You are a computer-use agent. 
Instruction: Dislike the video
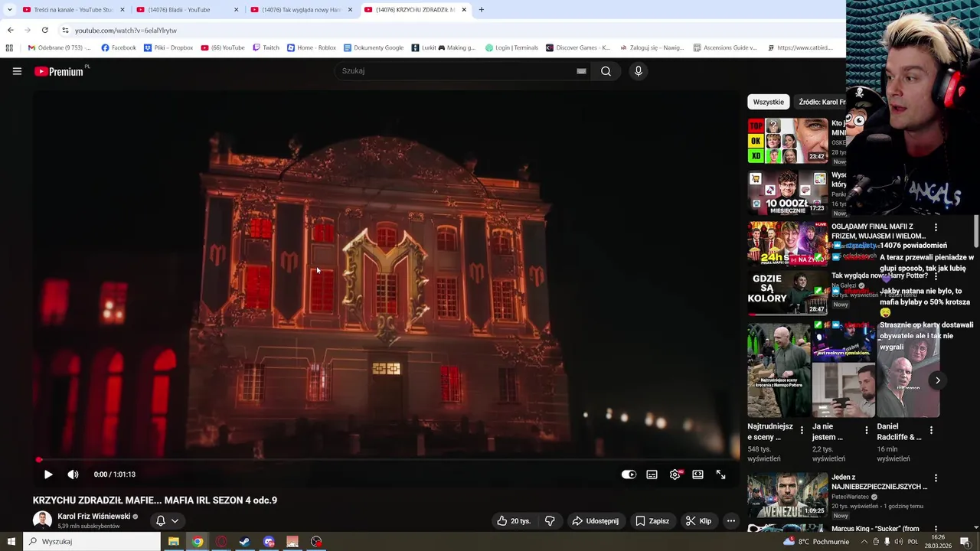550,521
